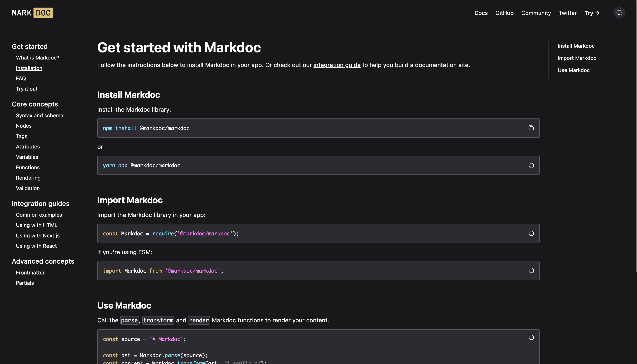The width and height of the screenshot is (637, 364).
Task: Click the search magnifier icon
Action: [x=619, y=13]
